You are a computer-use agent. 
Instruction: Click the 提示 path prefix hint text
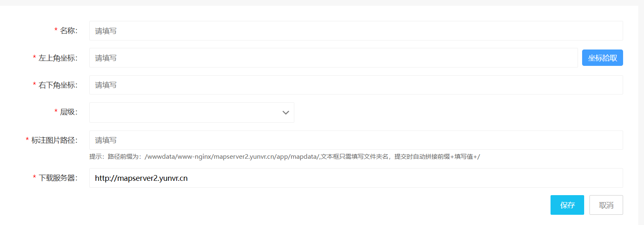284,157
